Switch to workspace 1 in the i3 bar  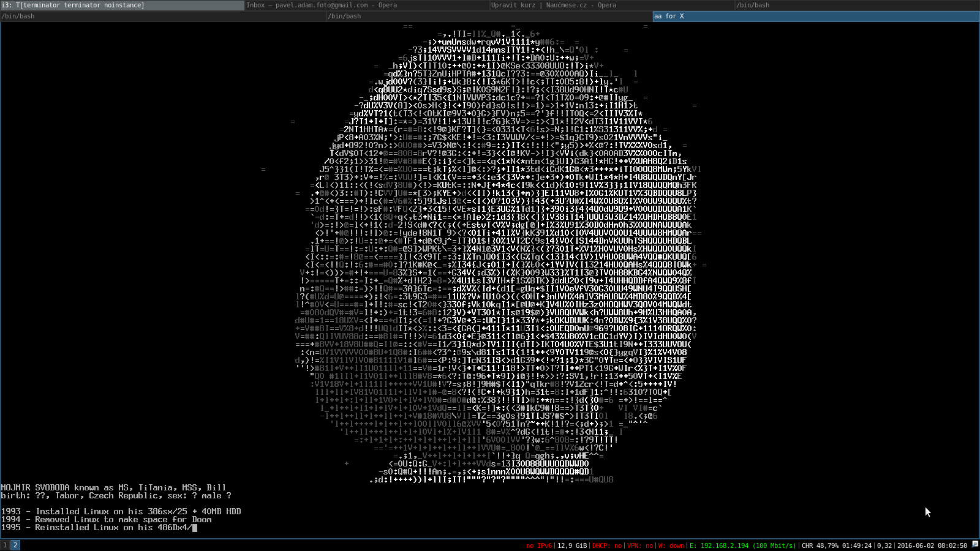(5, 545)
